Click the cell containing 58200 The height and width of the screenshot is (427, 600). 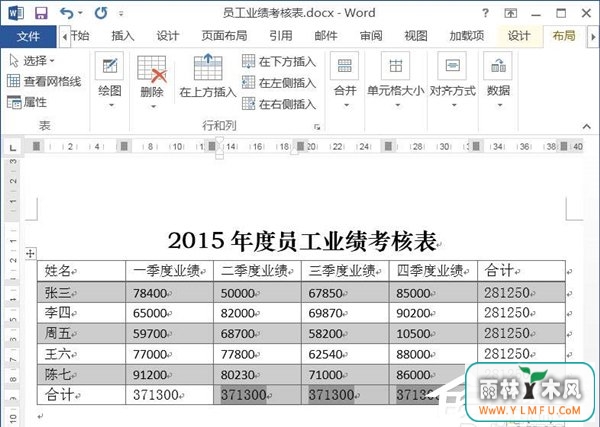coord(345,334)
